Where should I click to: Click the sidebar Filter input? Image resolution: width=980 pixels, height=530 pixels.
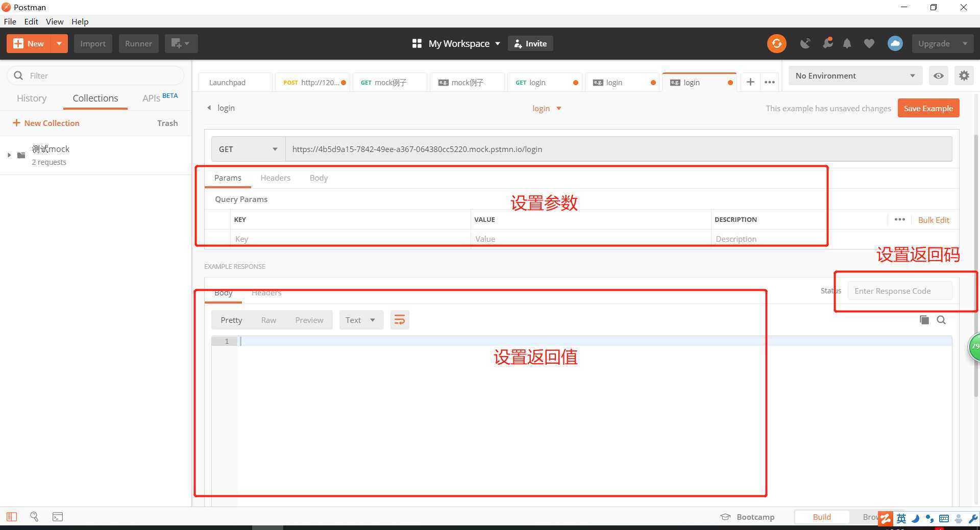[95, 75]
